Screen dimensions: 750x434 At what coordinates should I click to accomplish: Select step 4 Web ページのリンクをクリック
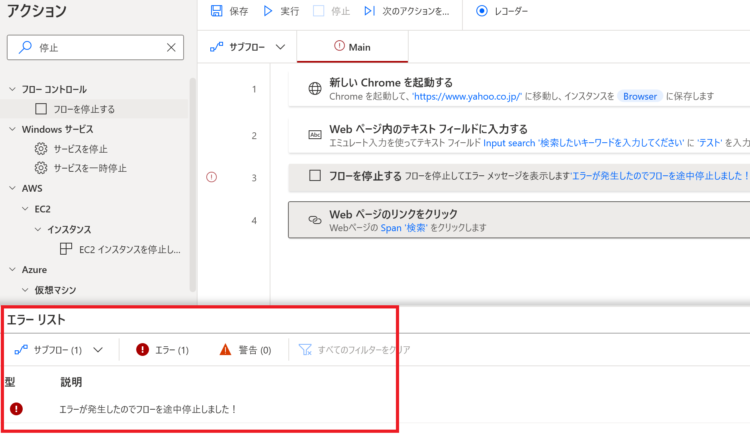[x=519, y=220]
